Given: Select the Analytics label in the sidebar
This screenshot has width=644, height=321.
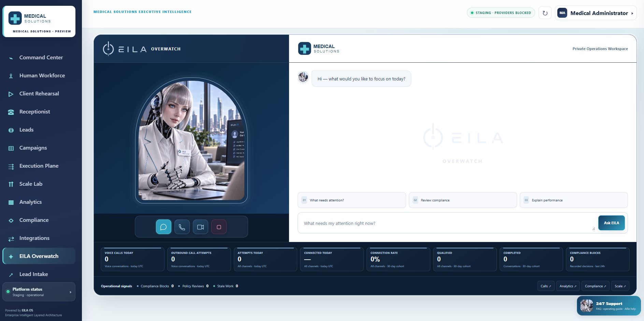Looking at the screenshot, I should (x=30, y=202).
